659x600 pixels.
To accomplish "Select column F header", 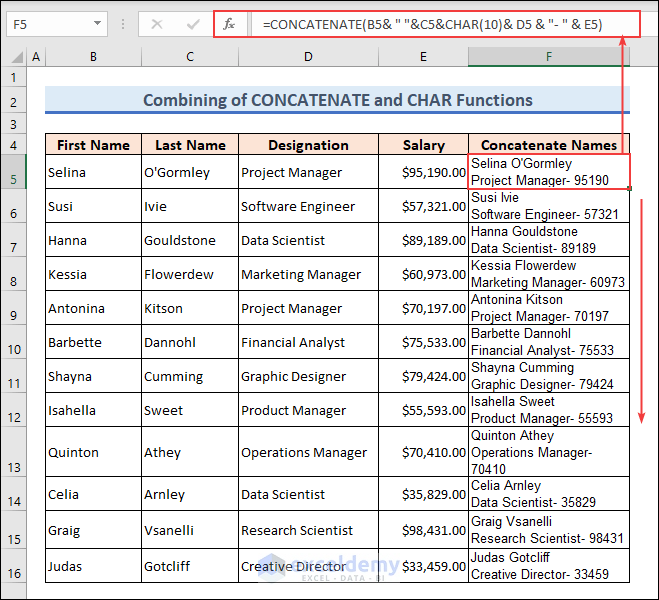I will coord(549,57).
